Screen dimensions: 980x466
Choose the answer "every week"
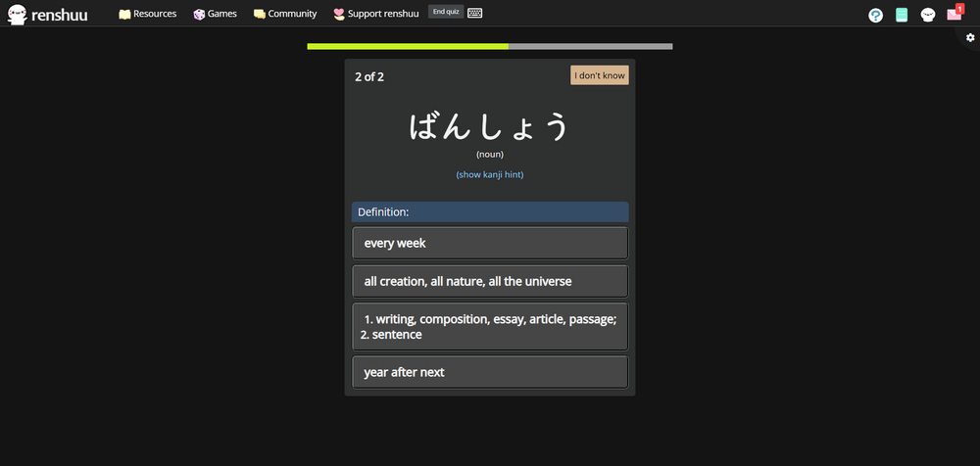[490, 243]
